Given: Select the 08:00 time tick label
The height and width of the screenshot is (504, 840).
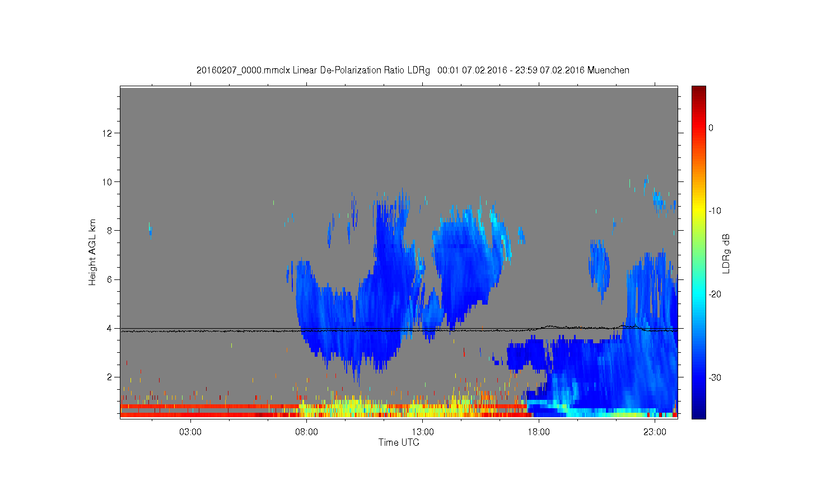Looking at the screenshot, I should (306, 432).
